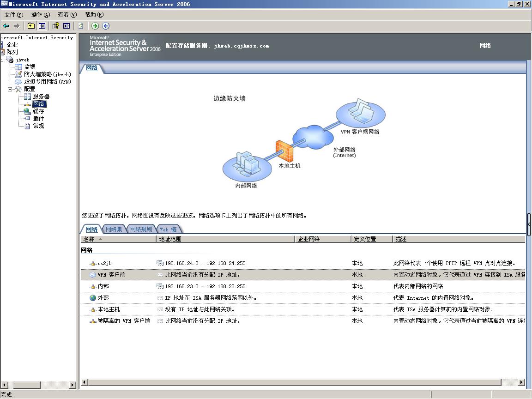Toggle the console tree show/hide icon

pyautogui.click(x=42, y=26)
